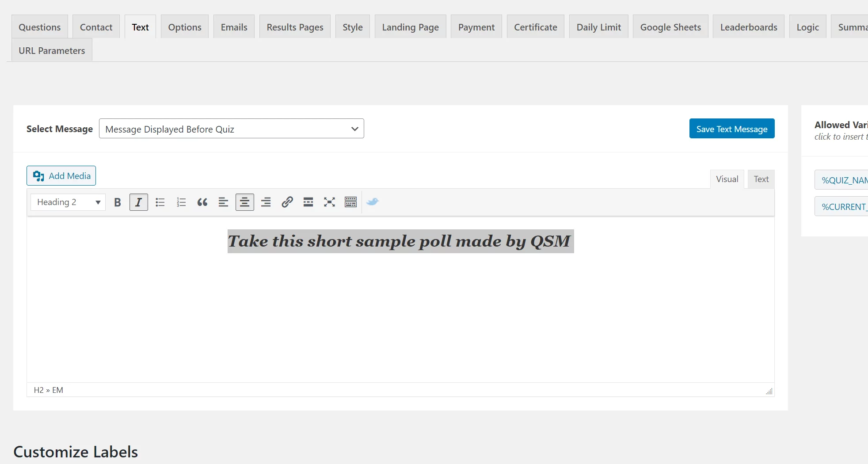Viewport: 868px width, 464px height.
Task: Click the Twitter share icon in toolbar
Action: click(372, 202)
